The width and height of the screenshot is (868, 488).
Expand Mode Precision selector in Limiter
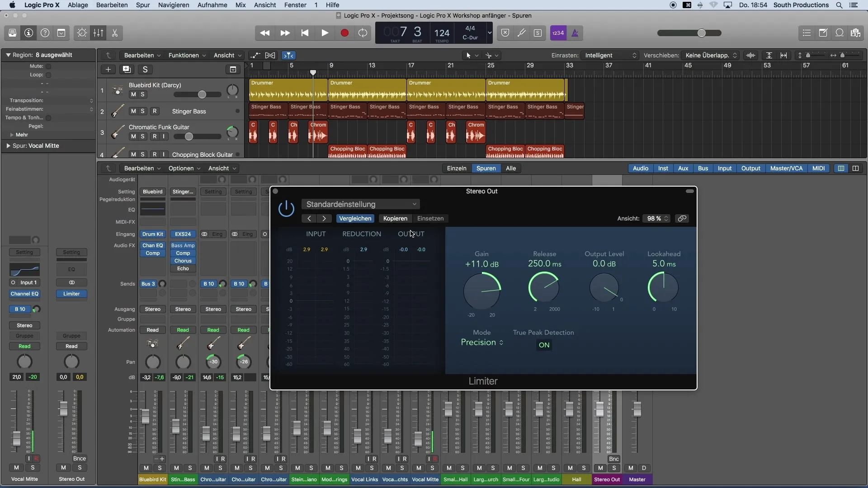click(x=481, y=342)
